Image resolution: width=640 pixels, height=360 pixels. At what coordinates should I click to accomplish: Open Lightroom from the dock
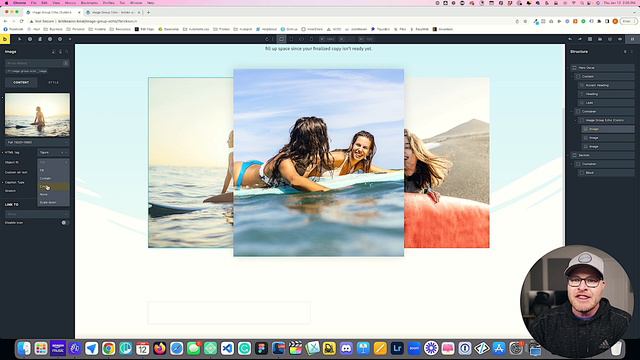pos(397,348)
